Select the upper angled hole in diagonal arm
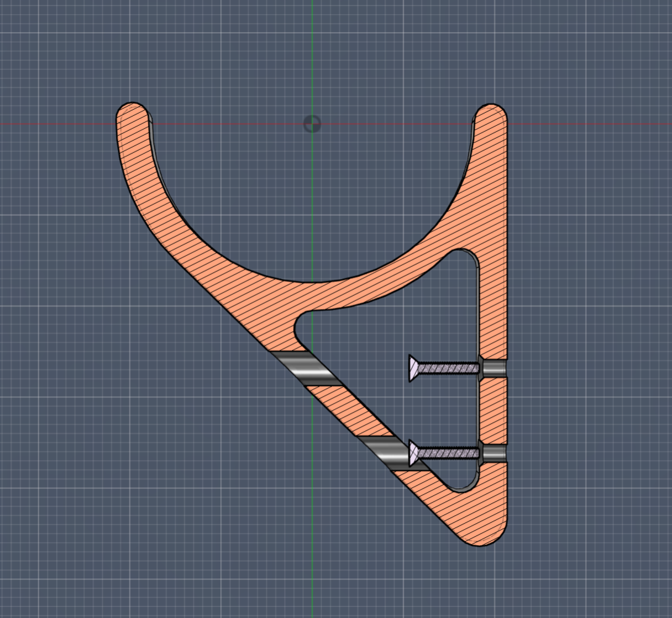The image size is (672, 618). [x=307, y=368]
